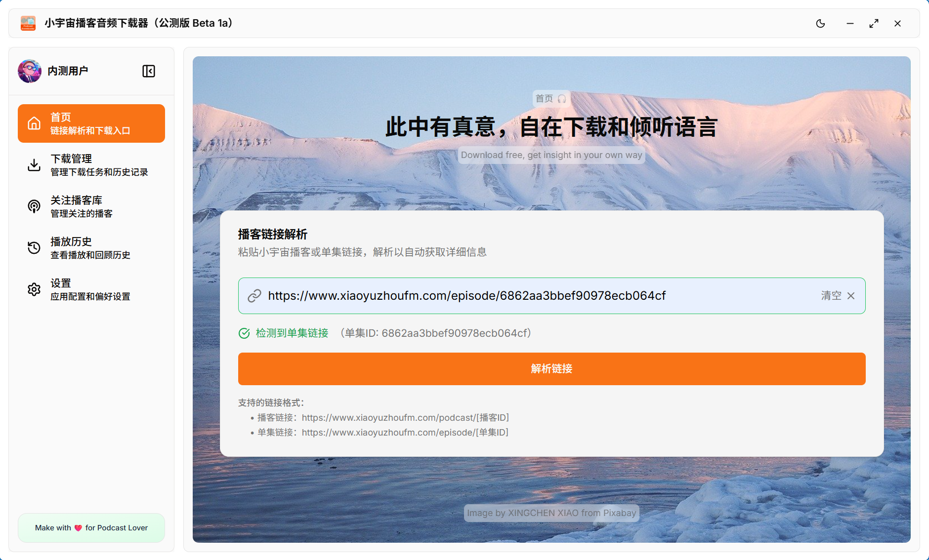Click the settings gear icon
This screenshot has width=929, height=560.
[34, 289]
